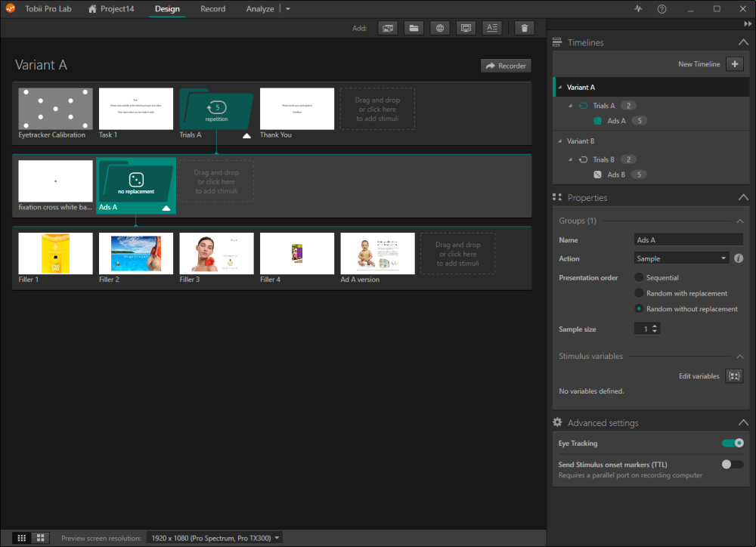Select Sequential presentation order

[x=639, y=277]
